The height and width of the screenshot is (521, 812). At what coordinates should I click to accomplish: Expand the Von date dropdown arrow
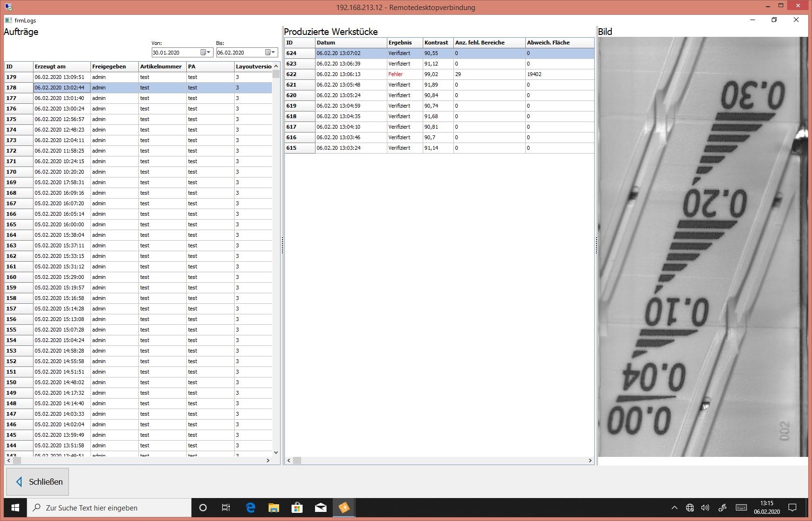click(209, 53)
